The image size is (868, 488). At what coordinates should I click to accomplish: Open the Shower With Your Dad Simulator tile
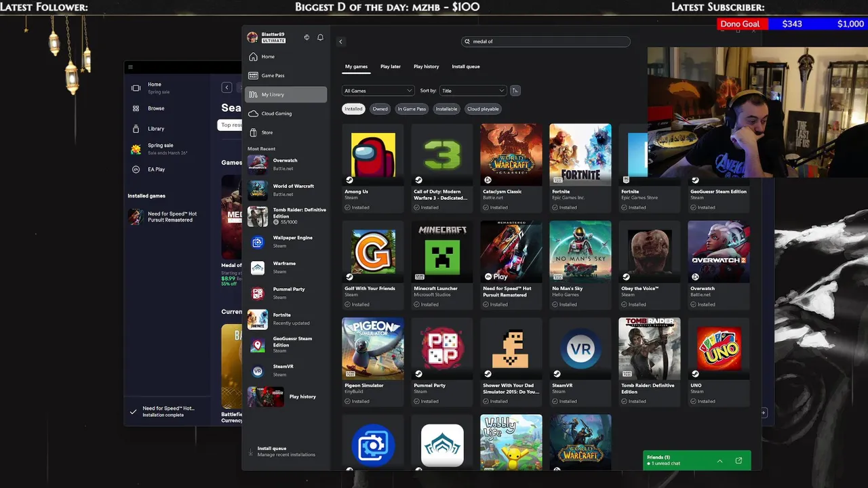click(x=511, y=361)
